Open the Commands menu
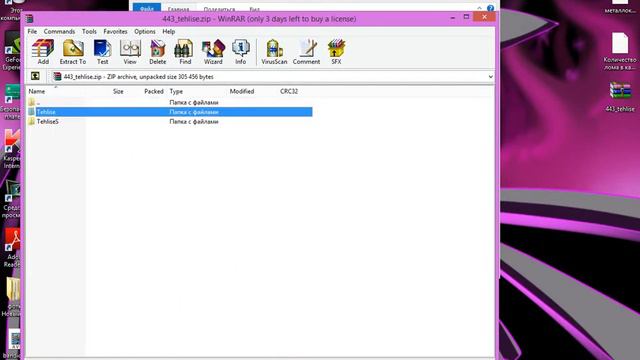 (x=59, y=31)
